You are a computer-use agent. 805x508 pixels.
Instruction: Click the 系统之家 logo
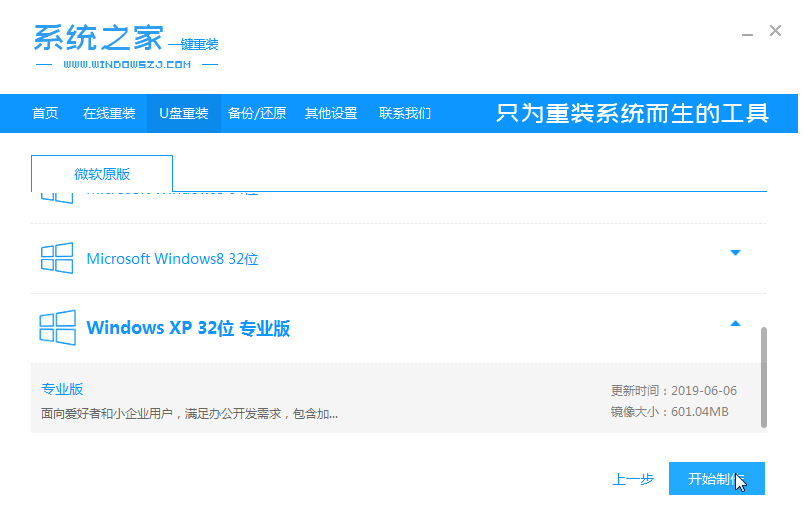point(125,46)
